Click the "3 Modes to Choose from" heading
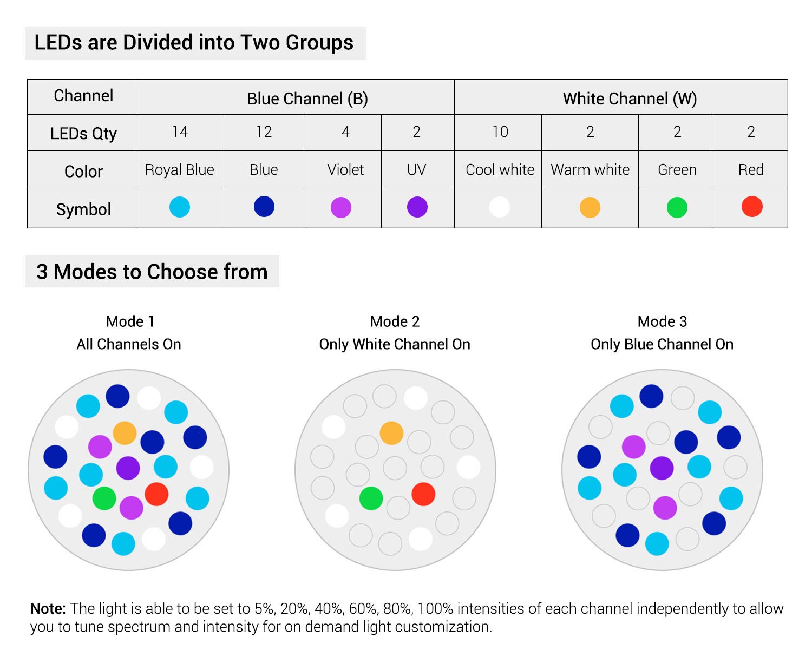This screenshot has width=812, height=650. tap(152, 272)
